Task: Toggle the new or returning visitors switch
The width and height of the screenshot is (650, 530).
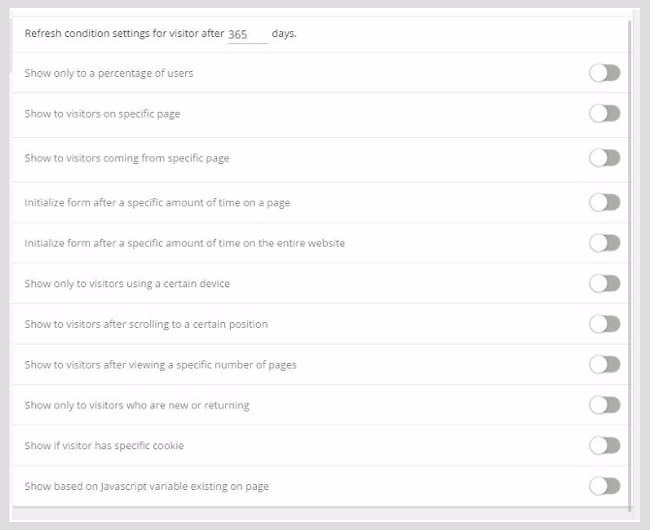Action: coord(604,405)
